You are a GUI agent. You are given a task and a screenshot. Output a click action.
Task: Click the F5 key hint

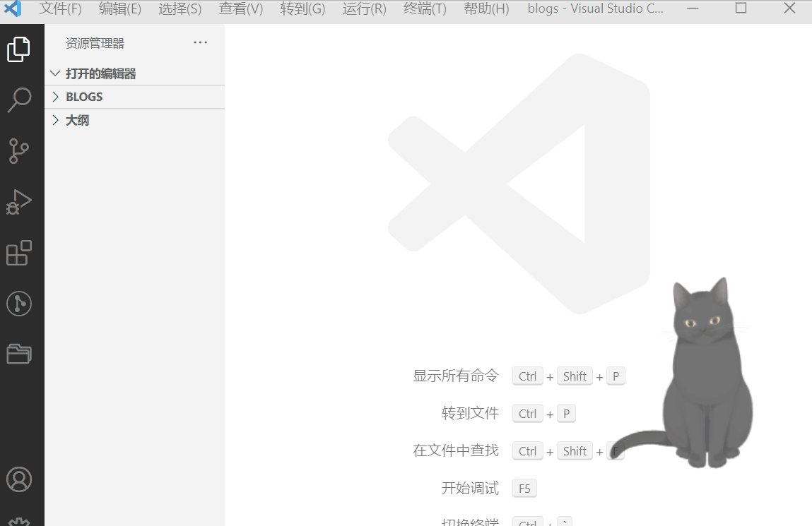524,489
